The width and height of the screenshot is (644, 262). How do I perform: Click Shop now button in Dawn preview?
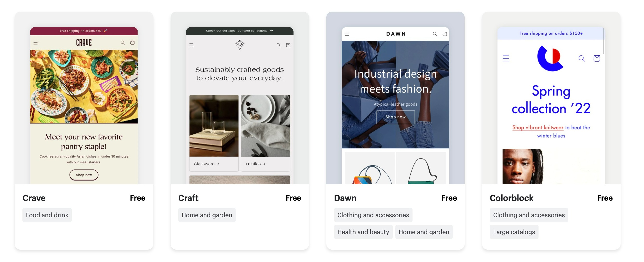click(395, 117)
